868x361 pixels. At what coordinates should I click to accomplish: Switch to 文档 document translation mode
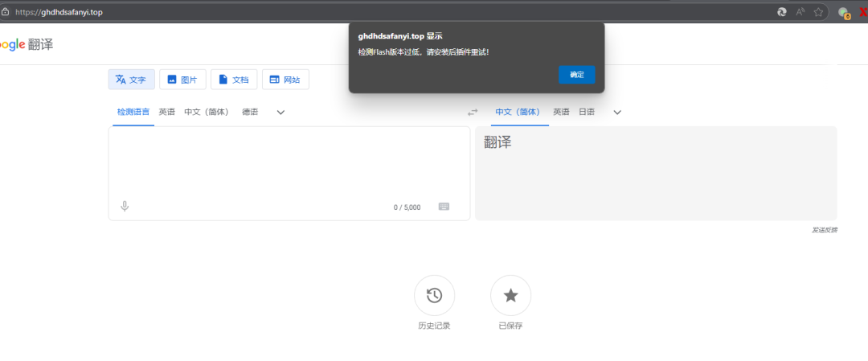pos(234,80)
